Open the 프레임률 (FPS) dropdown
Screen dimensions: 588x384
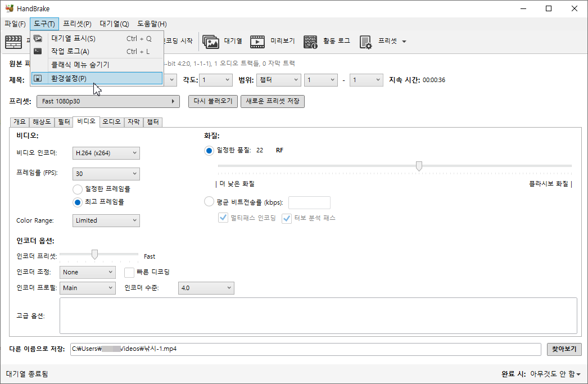[106, 174]
